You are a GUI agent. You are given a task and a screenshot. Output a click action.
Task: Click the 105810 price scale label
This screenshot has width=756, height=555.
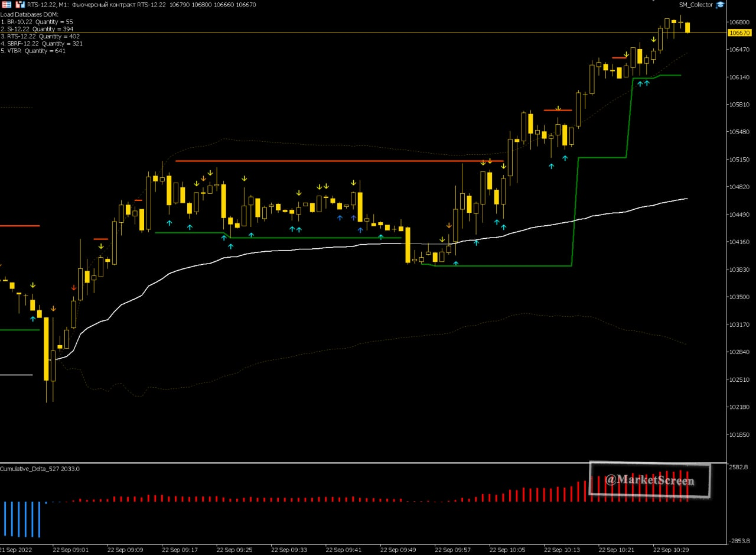pyautogui.click(x=739, y=105)
